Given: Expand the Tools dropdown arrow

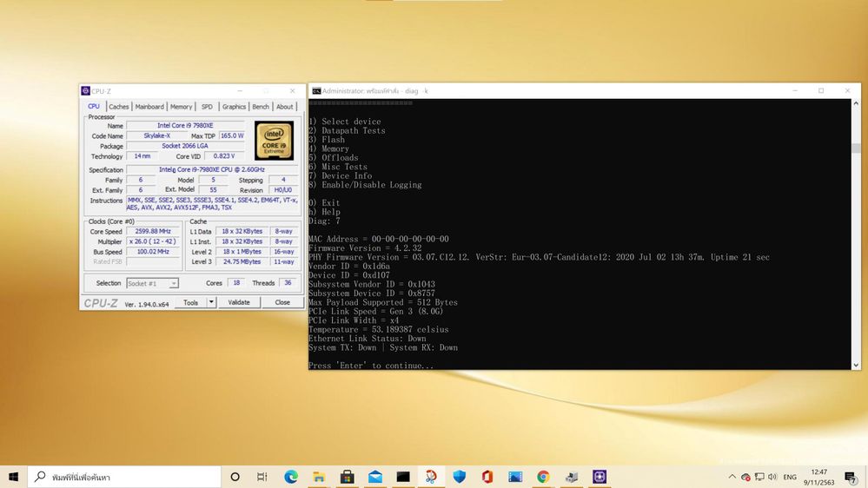Looking at the screenshot, I should [x=211, y=302].
